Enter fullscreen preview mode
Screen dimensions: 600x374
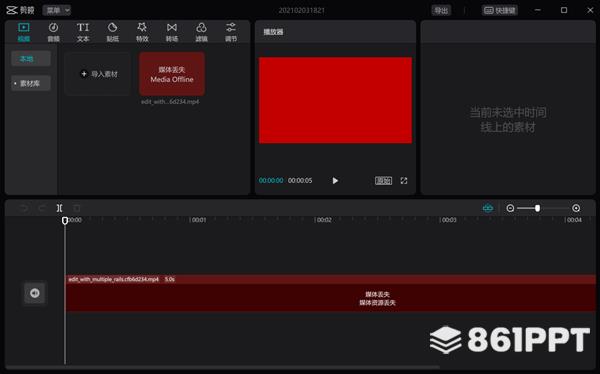click(404, 181)
